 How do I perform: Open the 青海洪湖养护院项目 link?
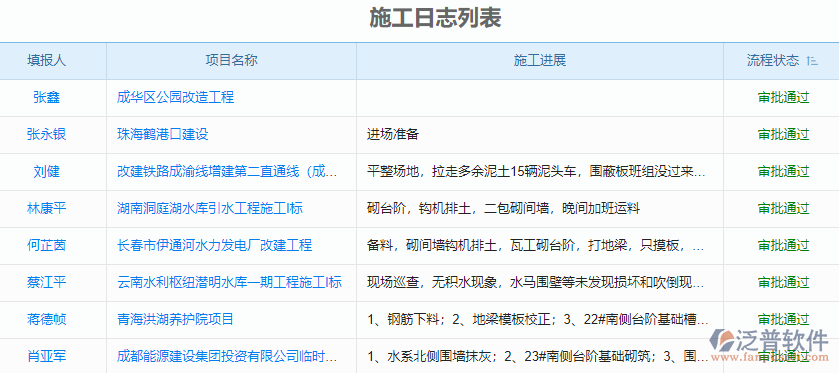pyautogui.click(x=176, y=319)
